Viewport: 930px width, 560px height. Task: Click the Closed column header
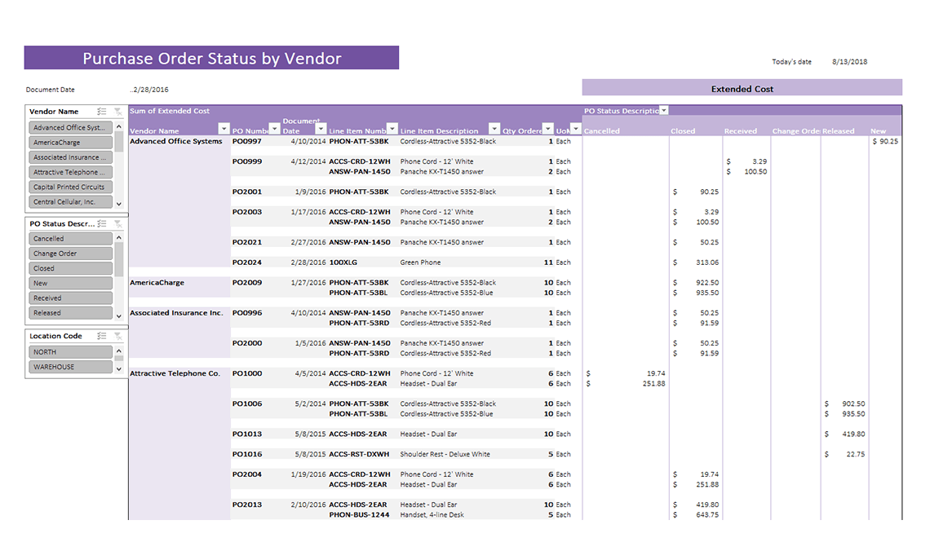(x=683, y=131)
